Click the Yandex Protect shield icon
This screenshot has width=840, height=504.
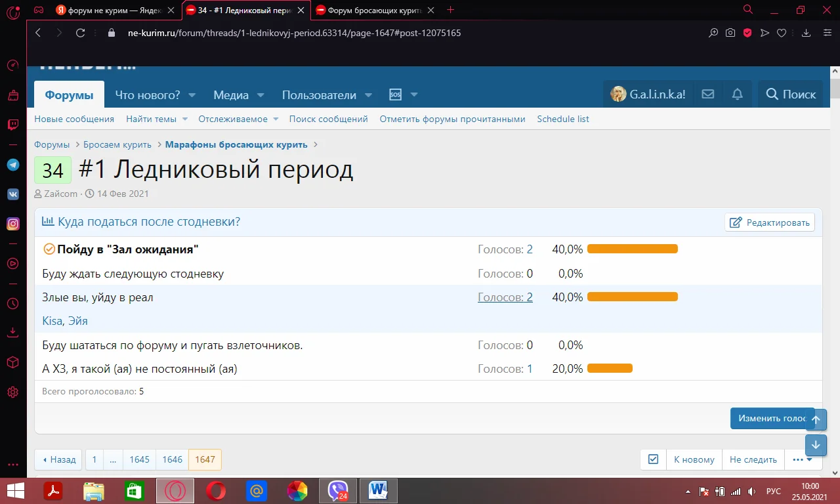(x=747, y=33)
